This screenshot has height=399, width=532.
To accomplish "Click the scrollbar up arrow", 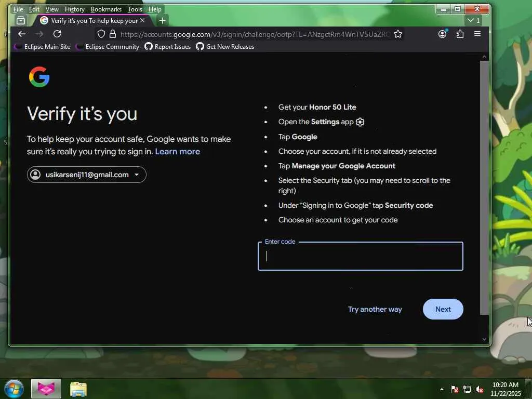I will coord(484,57).
